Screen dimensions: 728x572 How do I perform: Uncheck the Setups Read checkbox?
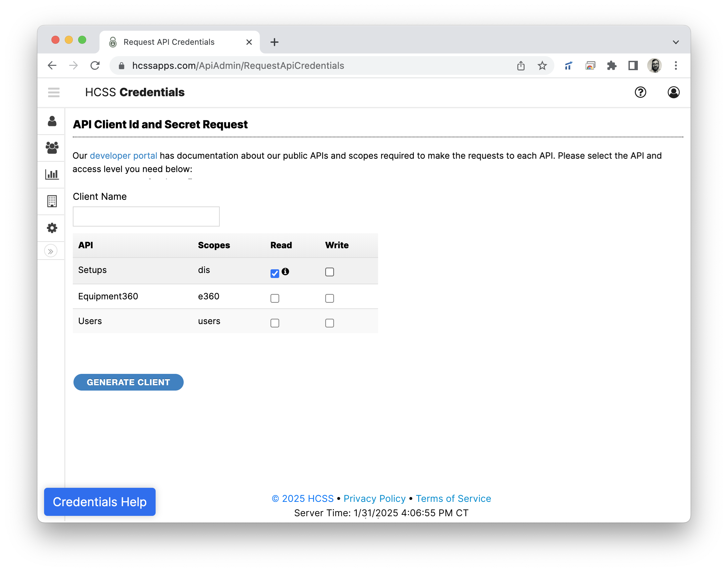(x=275, y=273)
